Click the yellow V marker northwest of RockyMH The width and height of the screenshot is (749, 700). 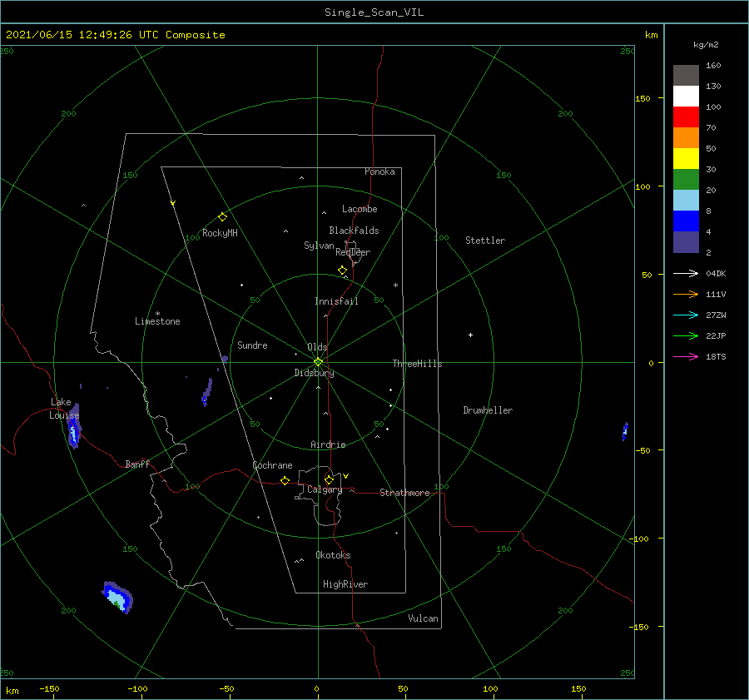click(173, 203)
